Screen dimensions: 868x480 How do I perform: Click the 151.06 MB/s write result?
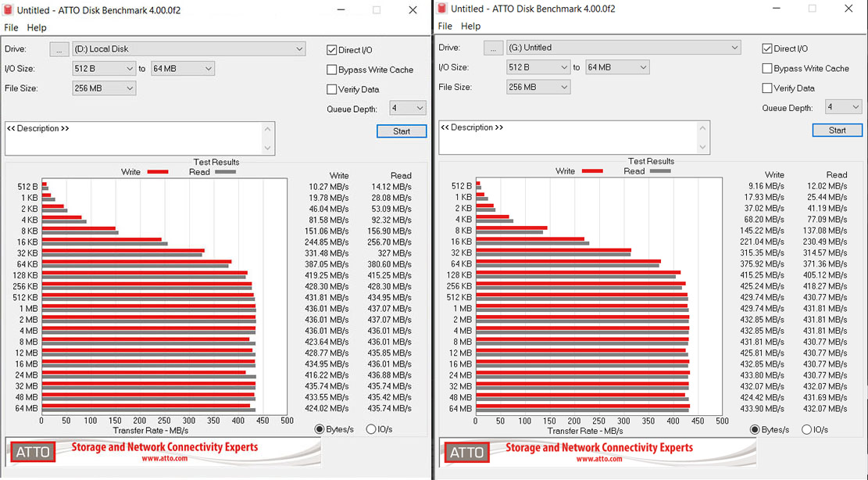click(x=327, y=231)
